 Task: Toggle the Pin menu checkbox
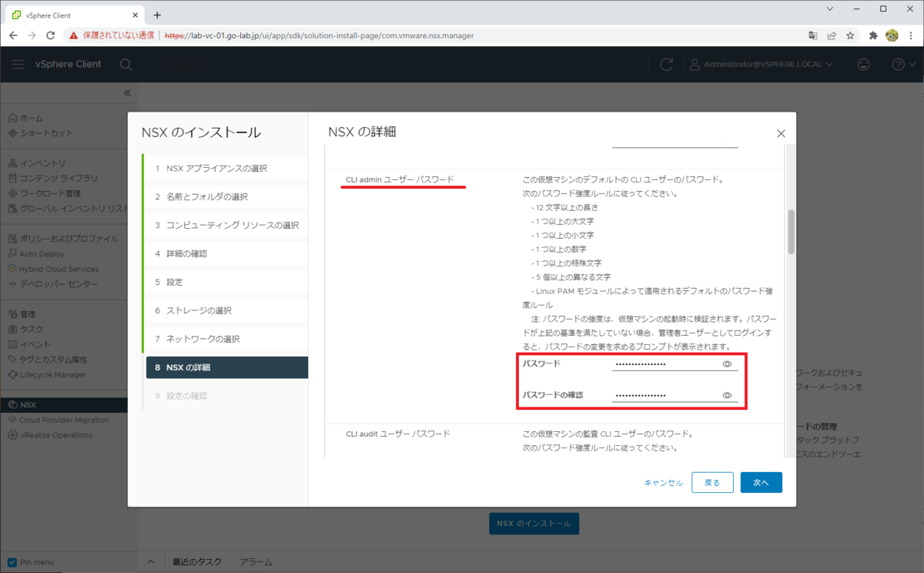pyautogui.click(x=12, y=562)
